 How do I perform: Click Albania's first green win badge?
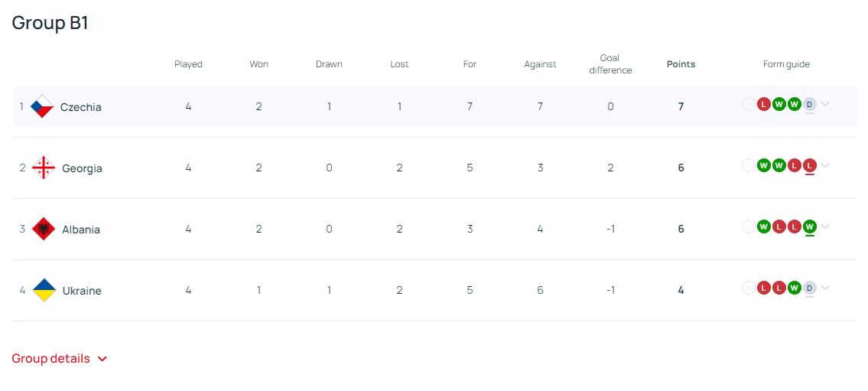point(763,226)
